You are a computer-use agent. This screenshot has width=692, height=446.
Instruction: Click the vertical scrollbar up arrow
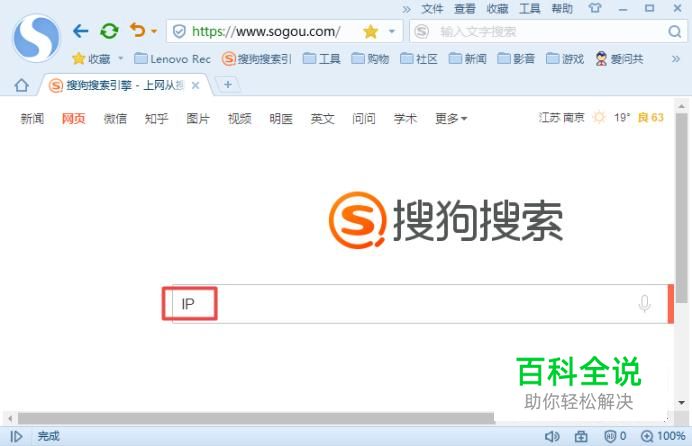682,106
